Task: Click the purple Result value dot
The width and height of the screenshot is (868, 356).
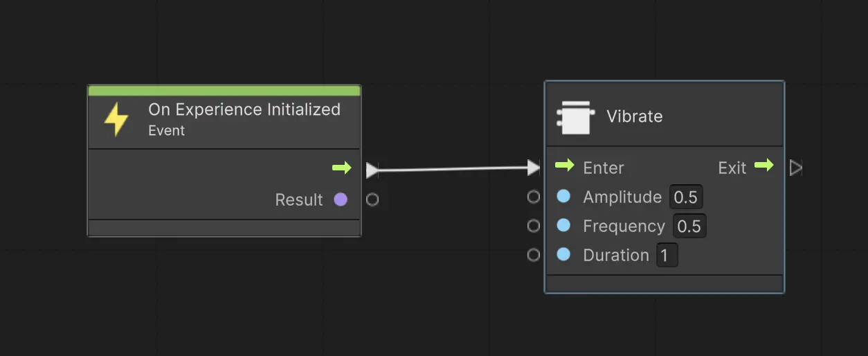Action: click(341, 199)
